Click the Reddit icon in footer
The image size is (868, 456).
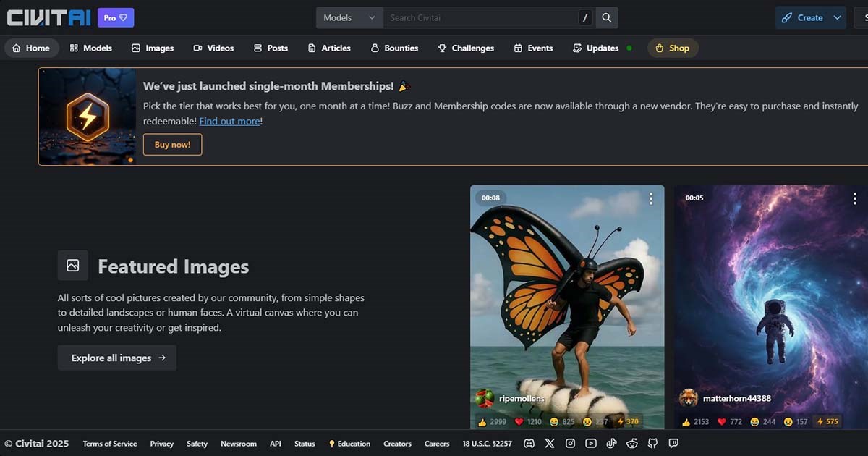click(x=632, y=443)
